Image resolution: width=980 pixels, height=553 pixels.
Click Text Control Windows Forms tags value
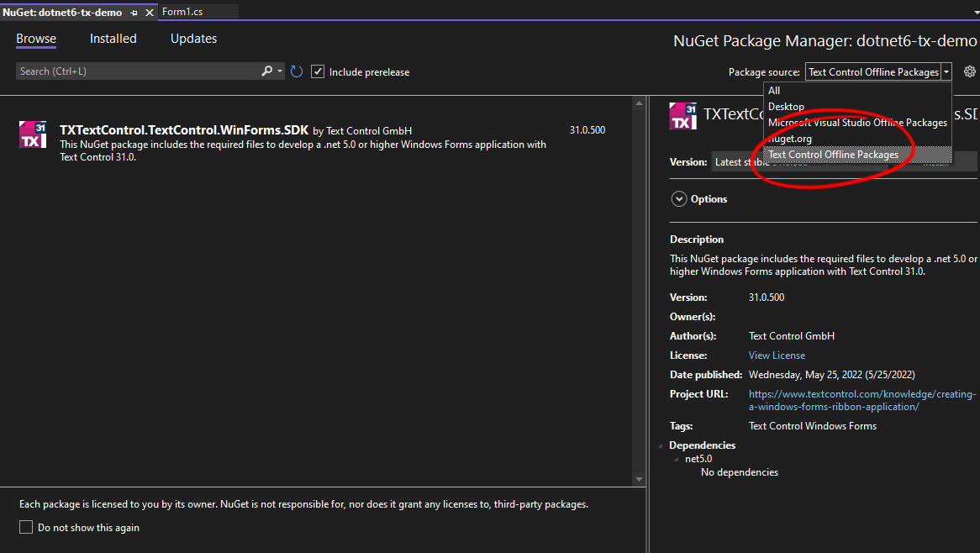pyautogui.click(x=813, y=426)
